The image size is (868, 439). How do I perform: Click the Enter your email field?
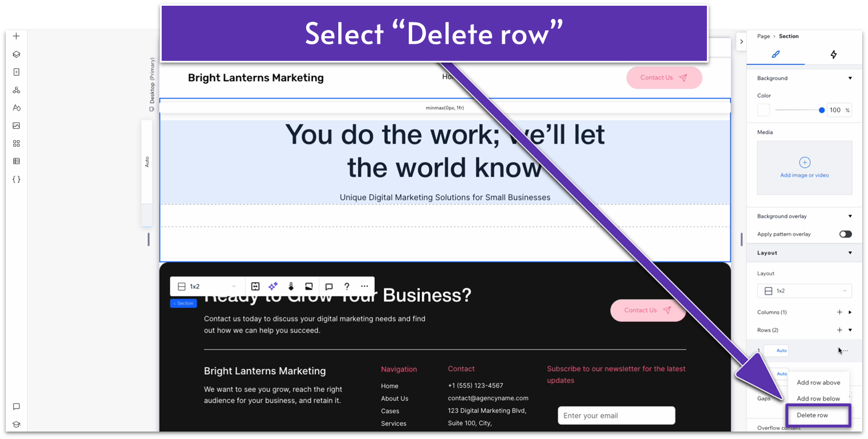point(616,415)
